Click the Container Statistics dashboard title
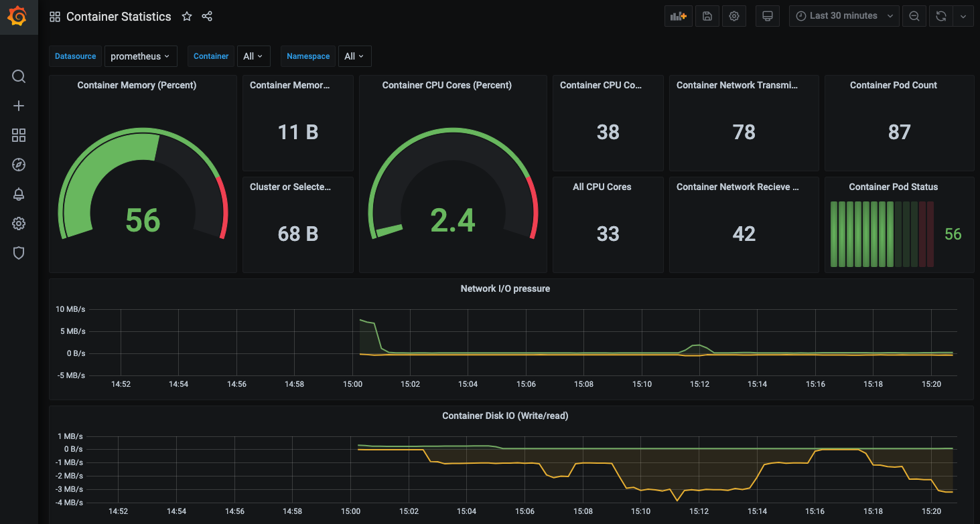 119,17
